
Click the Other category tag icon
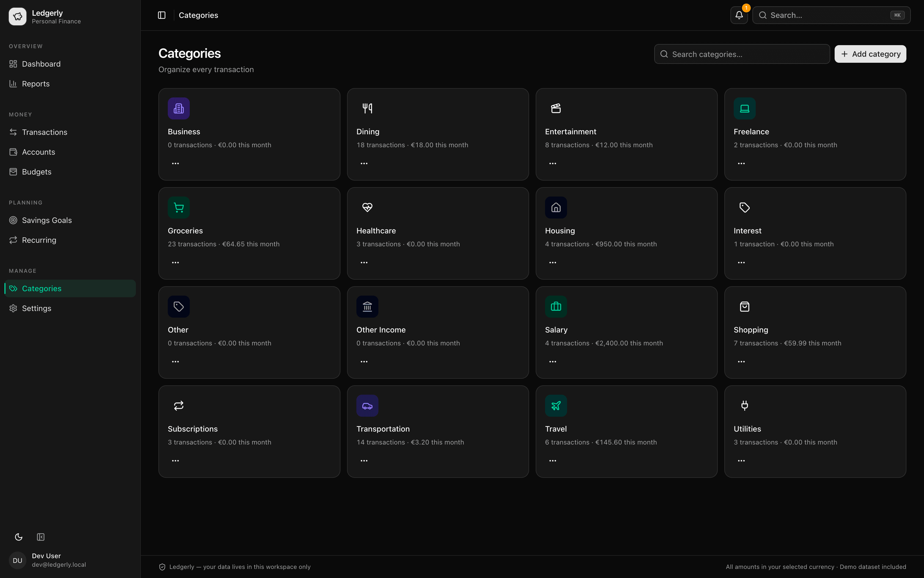[x=179, y=307]
